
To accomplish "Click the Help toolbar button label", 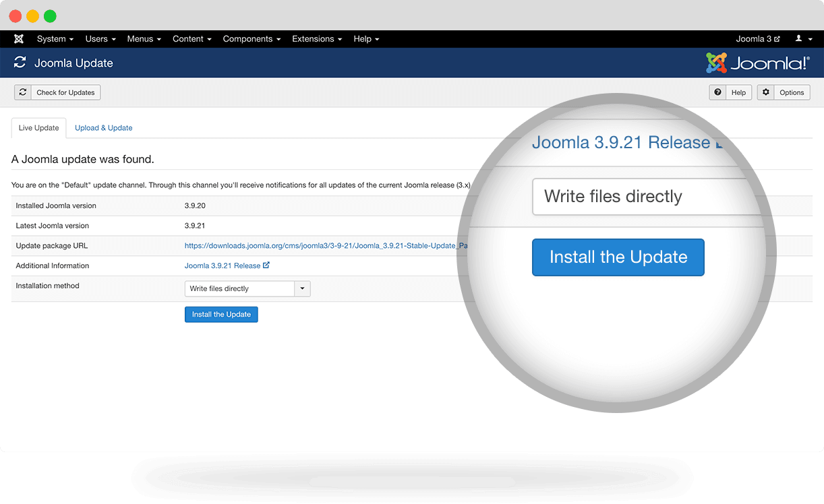I will (x=739, y=92).
